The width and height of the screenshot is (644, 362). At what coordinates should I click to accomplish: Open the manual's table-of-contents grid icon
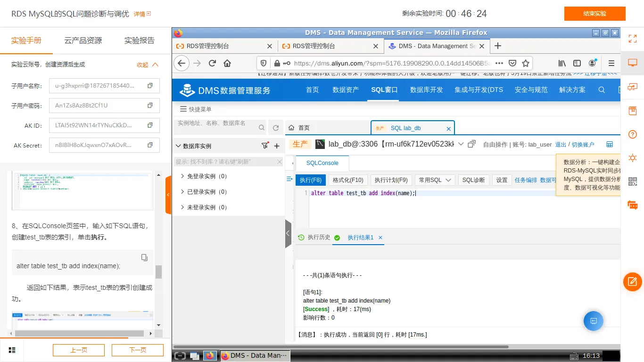(12, 350)
